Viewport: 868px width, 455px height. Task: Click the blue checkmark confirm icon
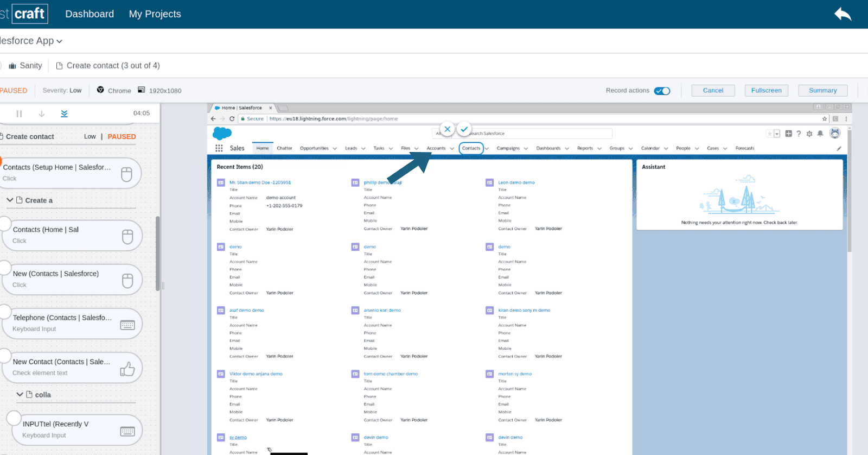click(464, 129)
